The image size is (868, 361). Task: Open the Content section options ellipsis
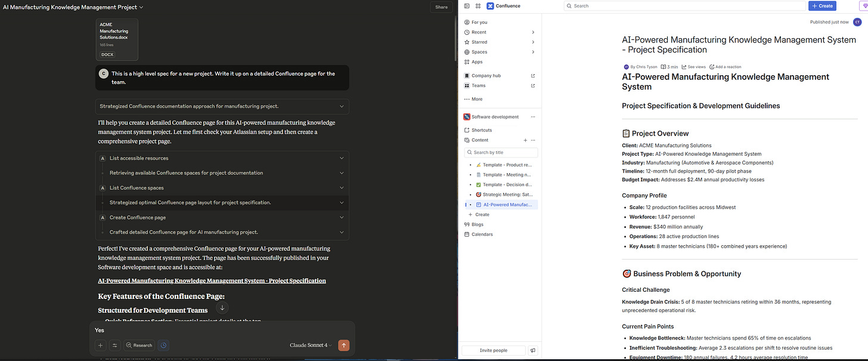tap(533, 140)
